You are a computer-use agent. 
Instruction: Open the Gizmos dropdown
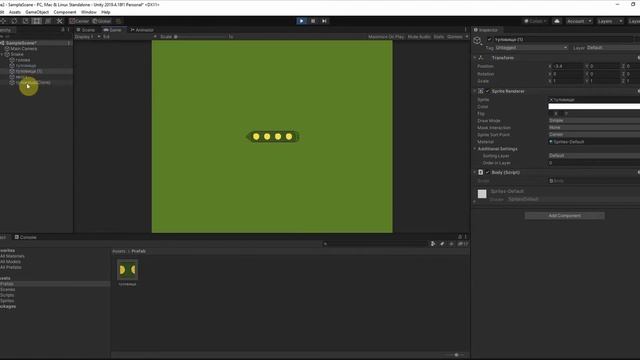point(457,37)
